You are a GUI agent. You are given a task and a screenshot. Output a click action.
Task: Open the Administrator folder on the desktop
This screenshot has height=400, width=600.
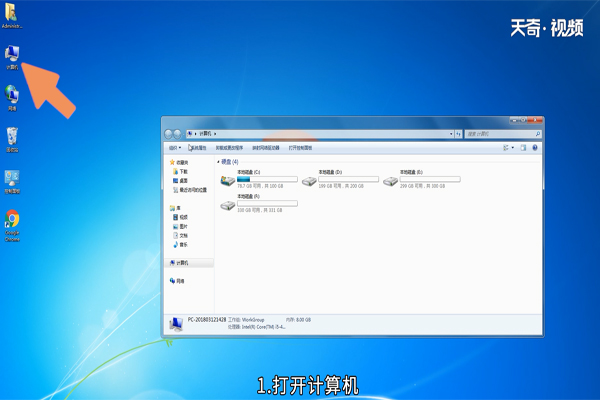pyautogui.click(x=12, y=15)
